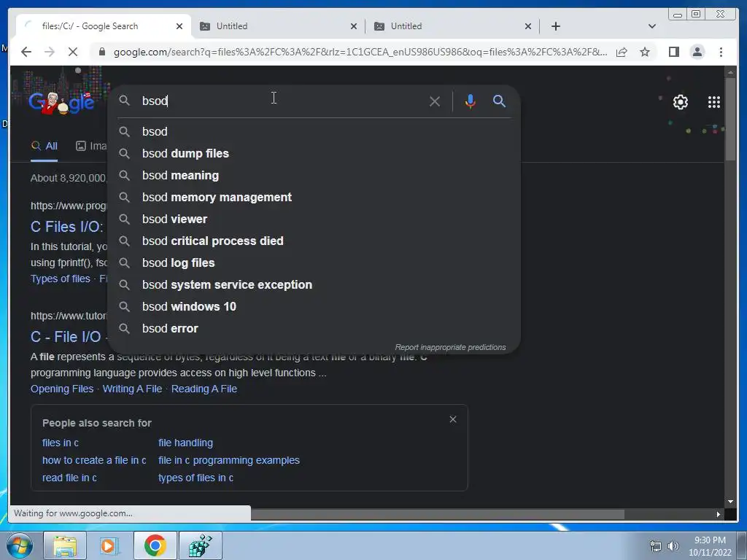The image size is (747, 560).
Task: Bookmark this page with the star icon
Action: click(x=645, y=52)
